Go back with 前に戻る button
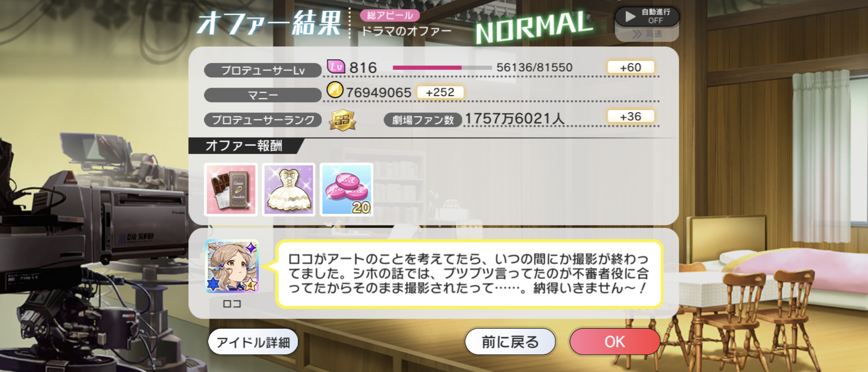The width and height of the screenshot is (868, 372). [510, 342]
